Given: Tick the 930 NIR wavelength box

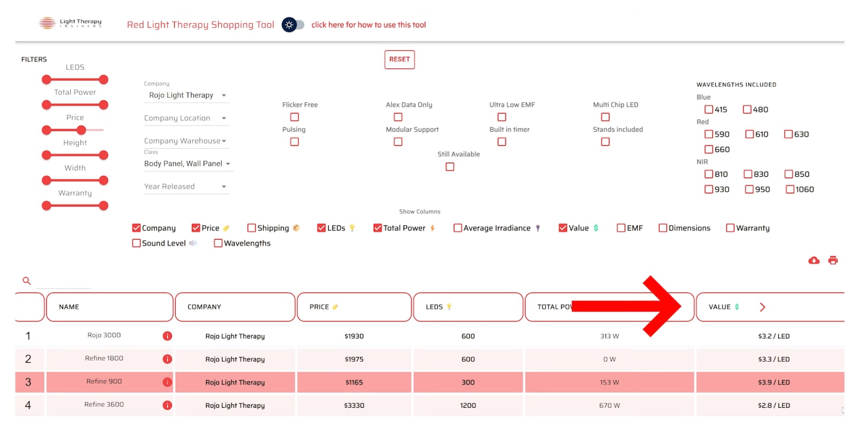Looking at the screenshot, I should [709, 189].
